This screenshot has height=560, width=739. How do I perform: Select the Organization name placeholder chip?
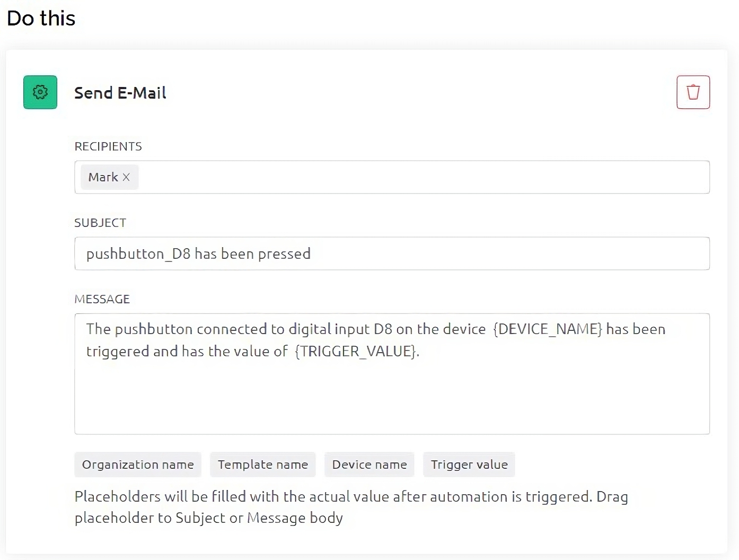[x=138, y=465]
